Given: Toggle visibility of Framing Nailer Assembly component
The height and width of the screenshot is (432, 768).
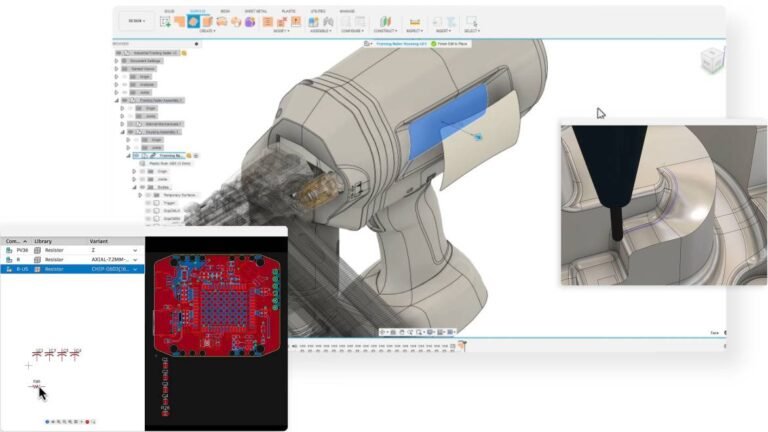Looking at the screenshot, I should click(125, 100).
